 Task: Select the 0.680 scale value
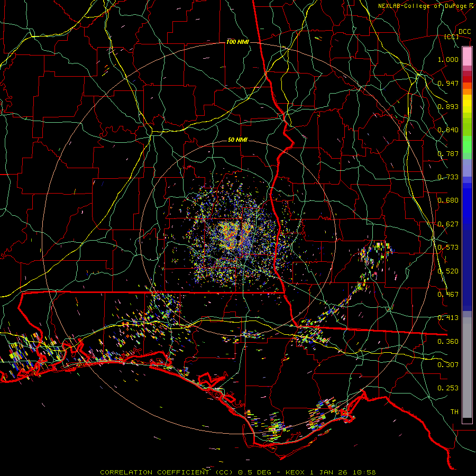[x=448, y=200]
